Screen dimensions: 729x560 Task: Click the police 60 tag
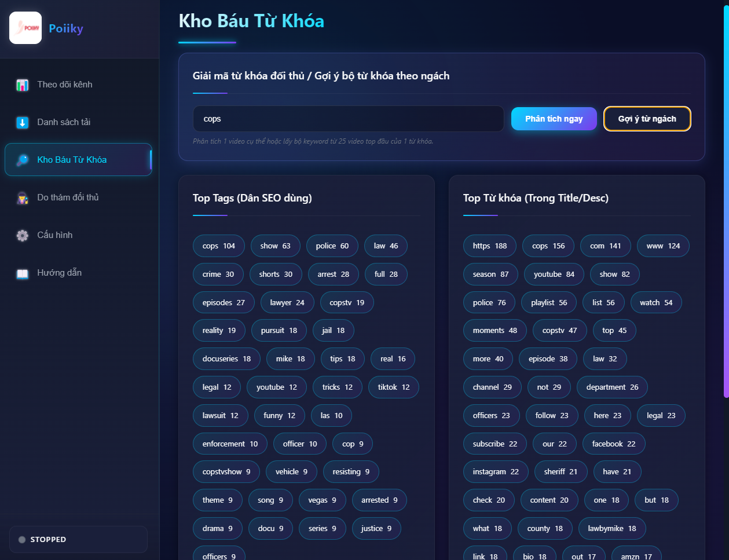point(332,246)
